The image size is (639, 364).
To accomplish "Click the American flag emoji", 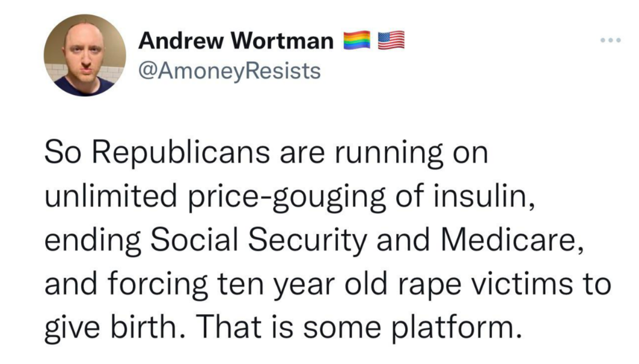I will pyautogui.click(x=391, y=40).
